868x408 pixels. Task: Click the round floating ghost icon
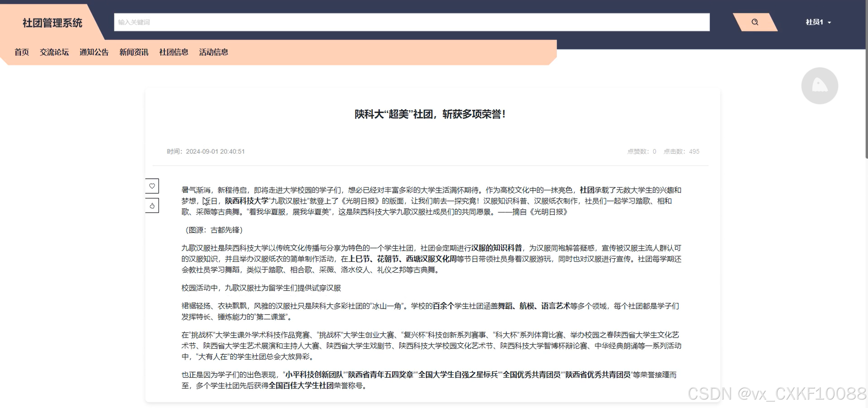click(819, 86)
